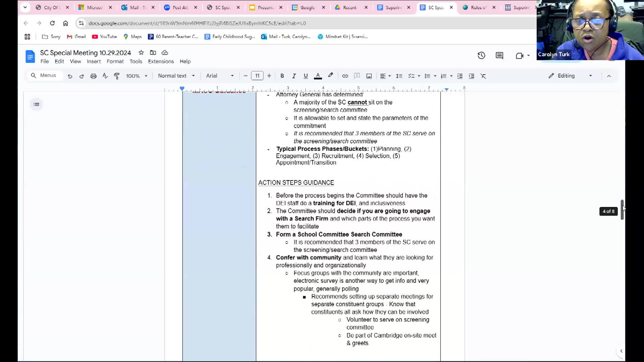
Task: Open the highlight color pen
Action: [330, 76]
